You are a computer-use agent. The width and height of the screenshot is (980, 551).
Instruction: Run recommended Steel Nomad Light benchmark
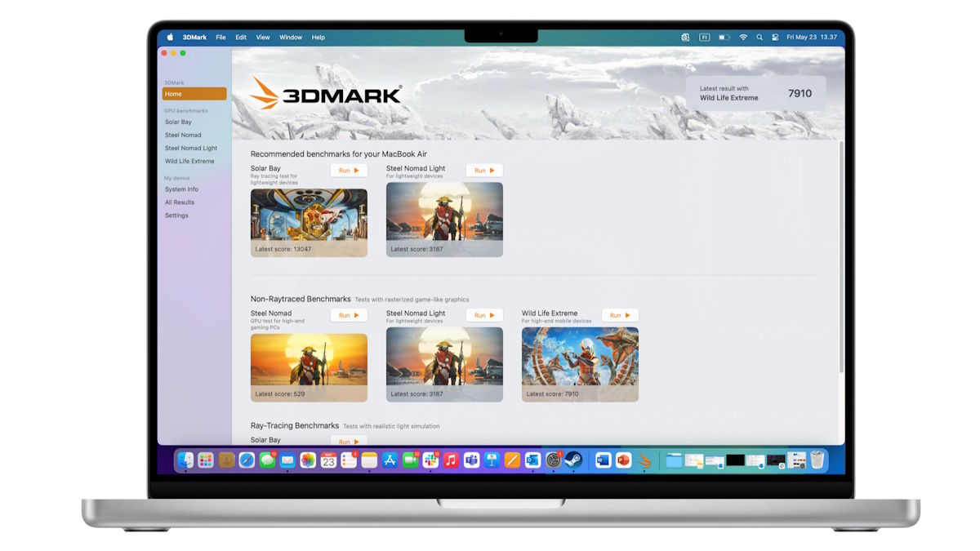[484, 171]
